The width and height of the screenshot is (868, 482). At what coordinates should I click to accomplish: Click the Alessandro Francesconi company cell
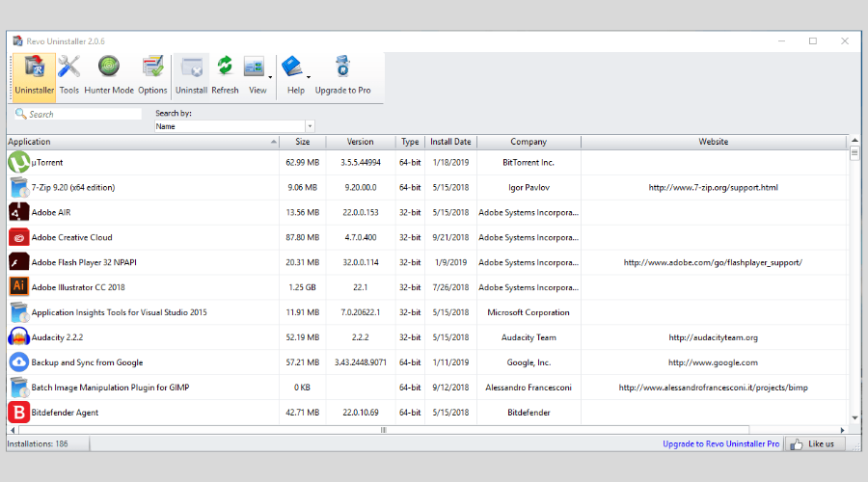coord(529,388)
